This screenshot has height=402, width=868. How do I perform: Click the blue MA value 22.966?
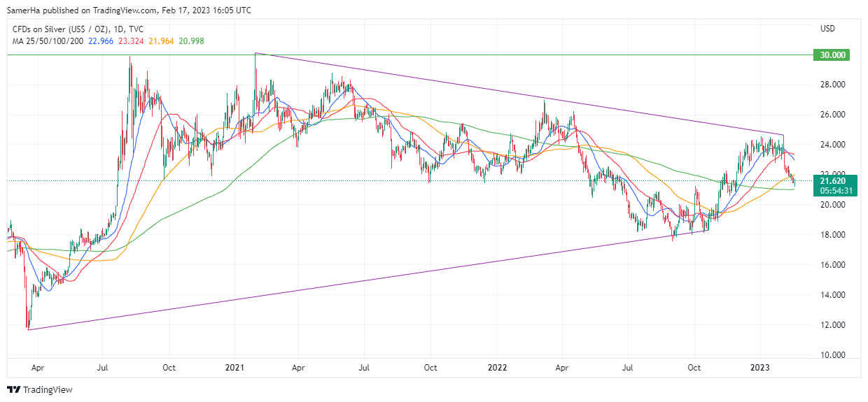click(100, 41)
